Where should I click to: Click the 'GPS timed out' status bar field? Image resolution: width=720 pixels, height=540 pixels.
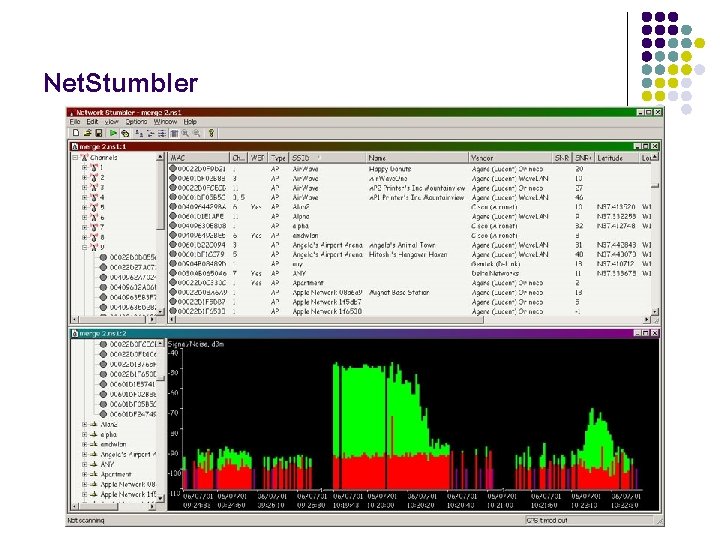click(x=589, y=521)
